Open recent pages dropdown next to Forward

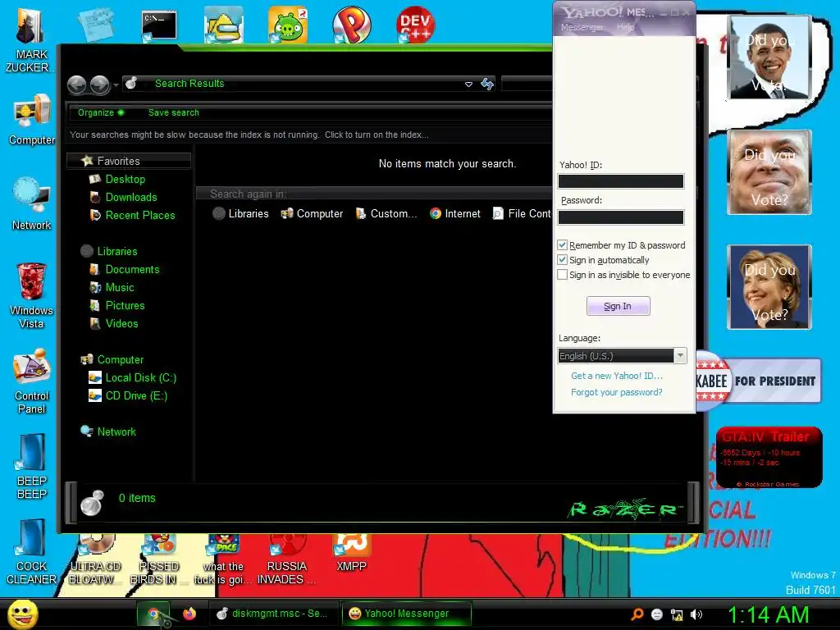point(116,85)
